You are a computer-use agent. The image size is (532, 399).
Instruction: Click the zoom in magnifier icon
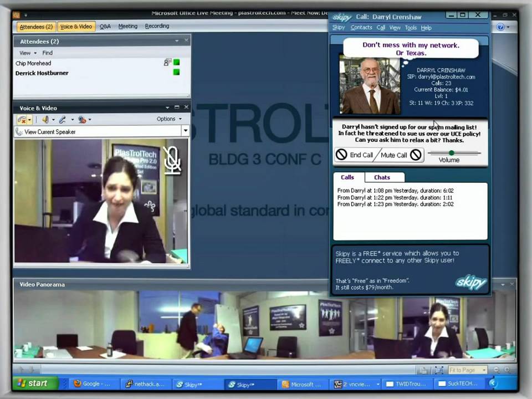(x=507, y=370)
